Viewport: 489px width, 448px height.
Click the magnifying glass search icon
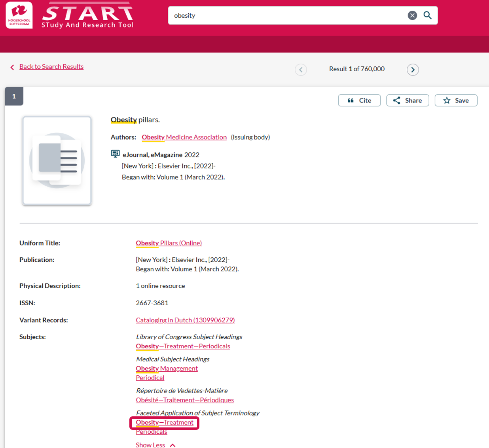(x=427, y=15)
